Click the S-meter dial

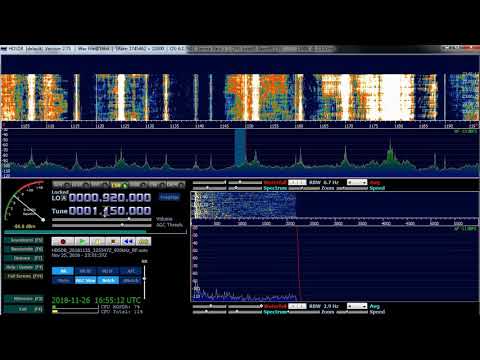(x=25, y=202)
